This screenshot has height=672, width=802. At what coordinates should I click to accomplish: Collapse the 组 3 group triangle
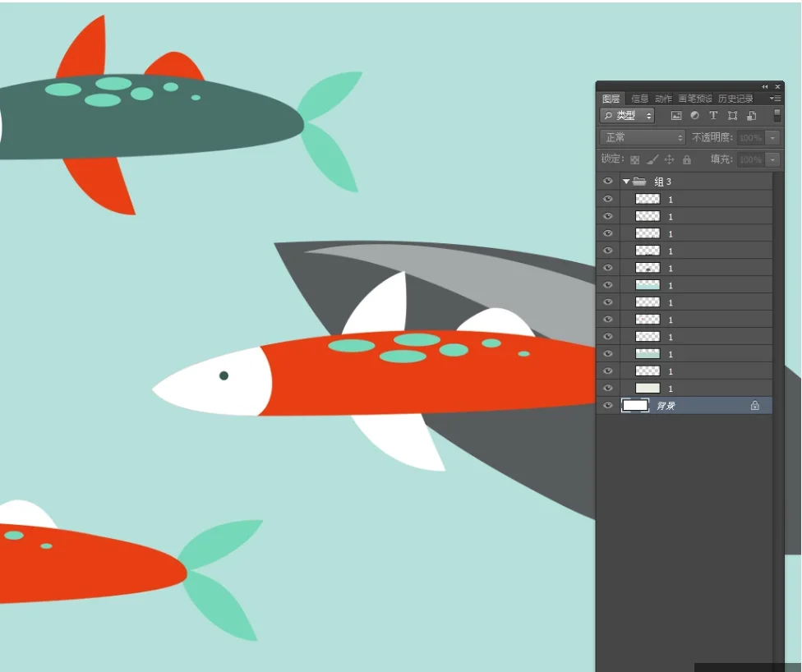click(x=626, y=182)
